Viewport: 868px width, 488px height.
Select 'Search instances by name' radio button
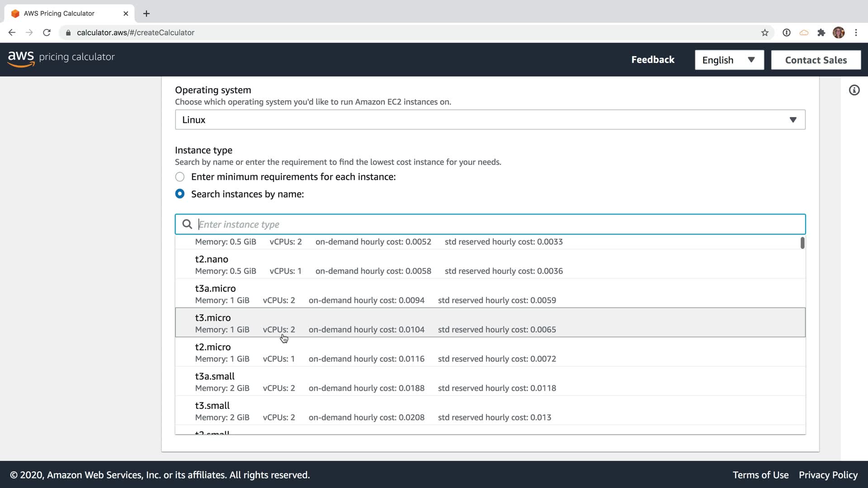180,194
